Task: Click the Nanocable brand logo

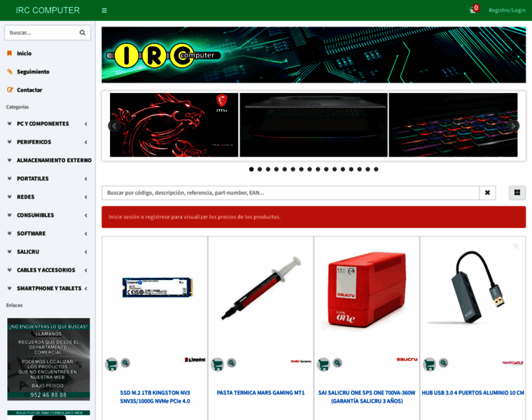Action: click(512, 363)
